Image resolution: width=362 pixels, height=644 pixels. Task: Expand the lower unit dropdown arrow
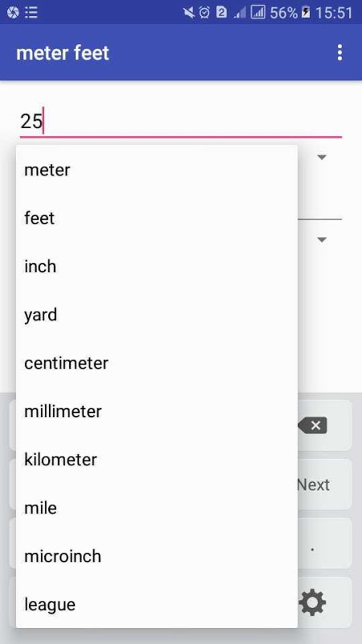click(322, 240)
